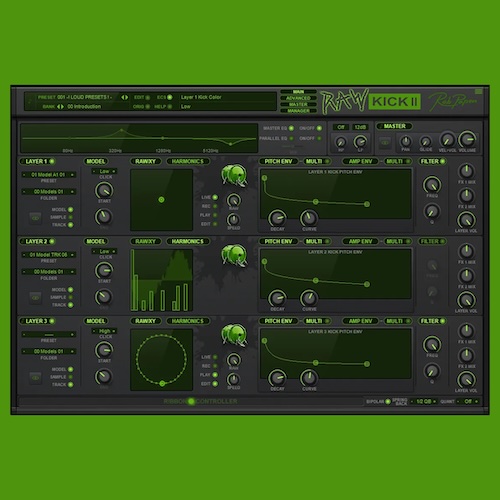Click the bank previous/next arrows
Screen dimensions: 500x500
pos(60,107)
